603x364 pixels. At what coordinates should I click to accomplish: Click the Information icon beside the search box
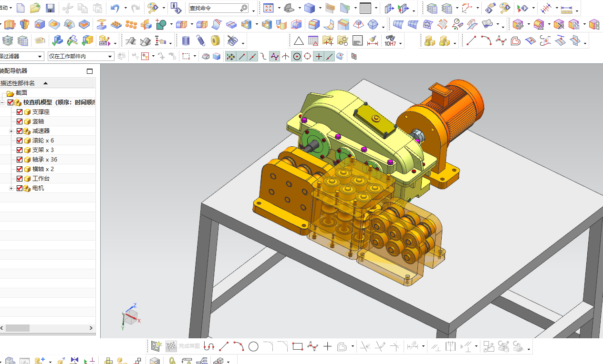[176, 8]
